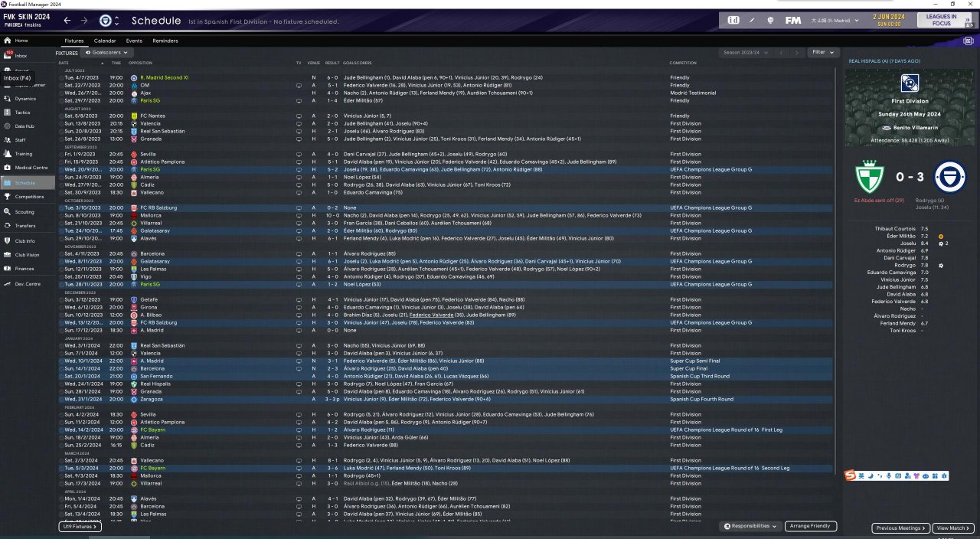This screenshot has height=539, width=980.
Task: Click the Previous Meetings button
Action: tap(901, 528)
